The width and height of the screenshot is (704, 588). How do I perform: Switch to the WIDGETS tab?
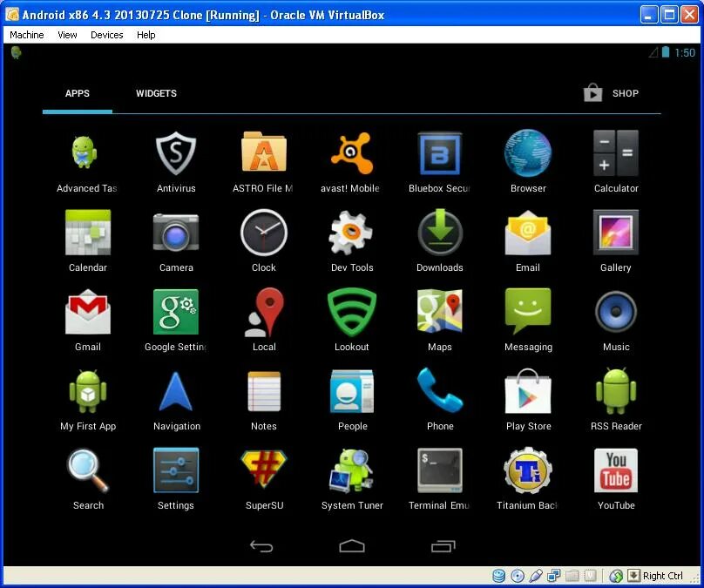point(156,93)
